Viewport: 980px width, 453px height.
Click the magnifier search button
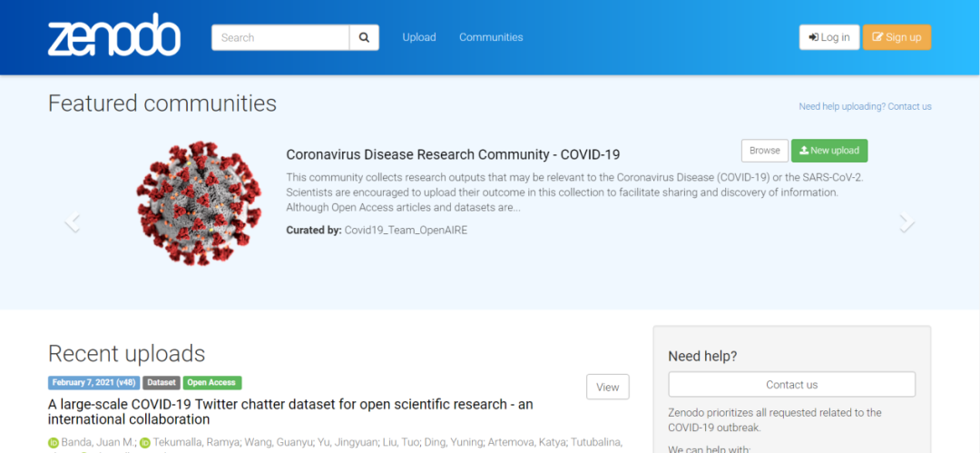[365, 37]
